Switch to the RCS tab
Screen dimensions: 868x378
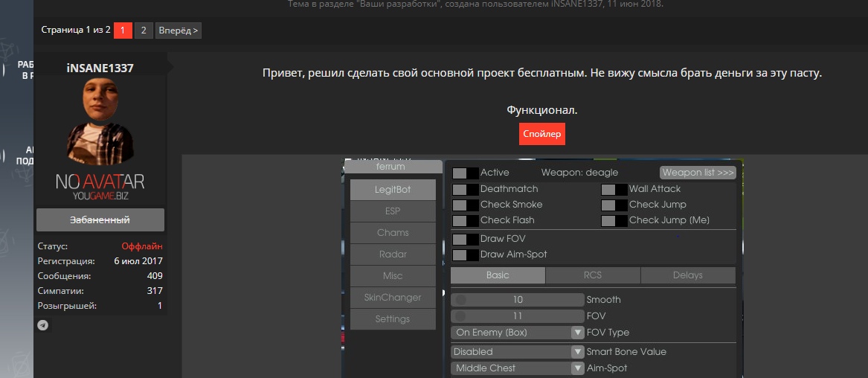coord(592,275)
